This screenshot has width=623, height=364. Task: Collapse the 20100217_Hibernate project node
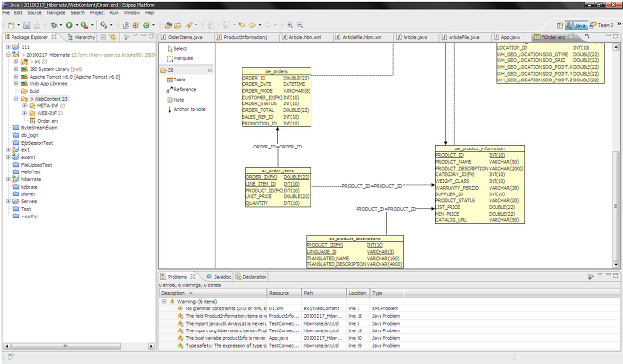[8, 55]
